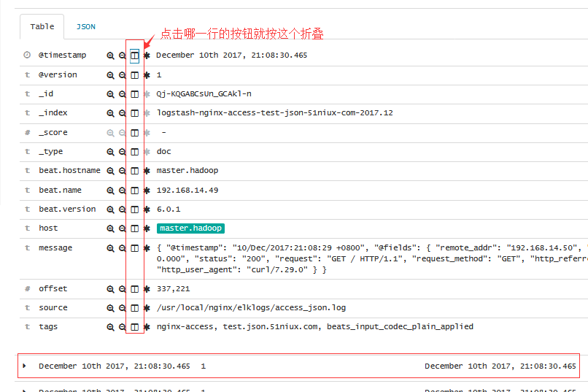Toggle the _type column in table
Image resolution: width=588 pixels, height=392 pixels.
(x=134, y=152)
